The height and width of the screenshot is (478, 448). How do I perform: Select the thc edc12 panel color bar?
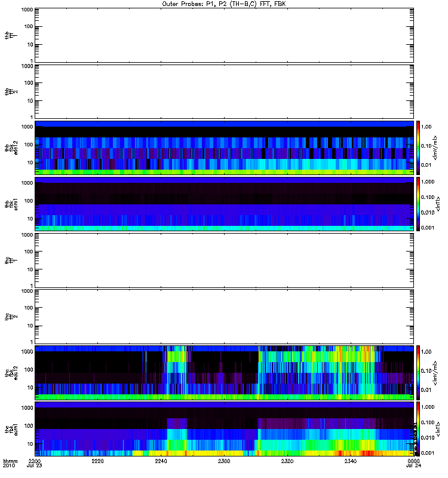[418, 372]
